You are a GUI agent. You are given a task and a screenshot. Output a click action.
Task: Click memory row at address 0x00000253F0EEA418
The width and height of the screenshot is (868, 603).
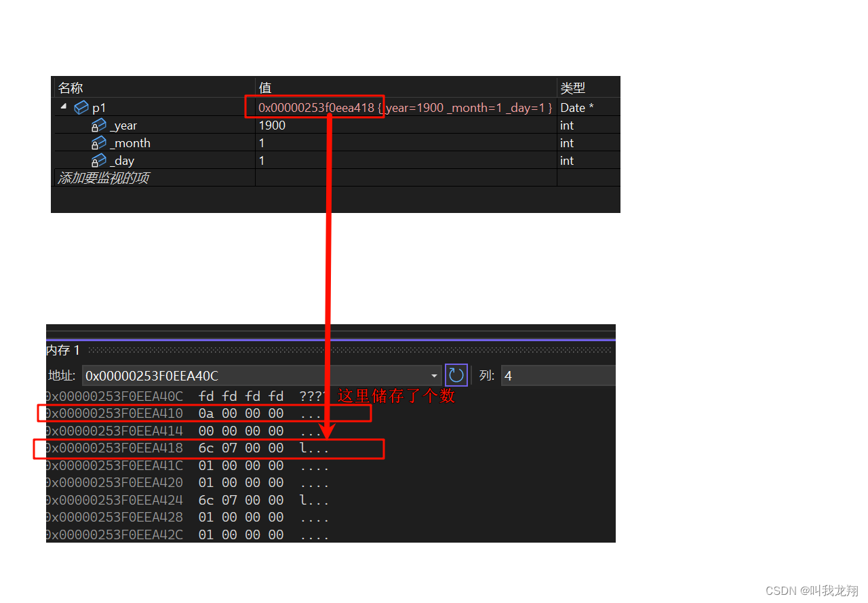187,448
